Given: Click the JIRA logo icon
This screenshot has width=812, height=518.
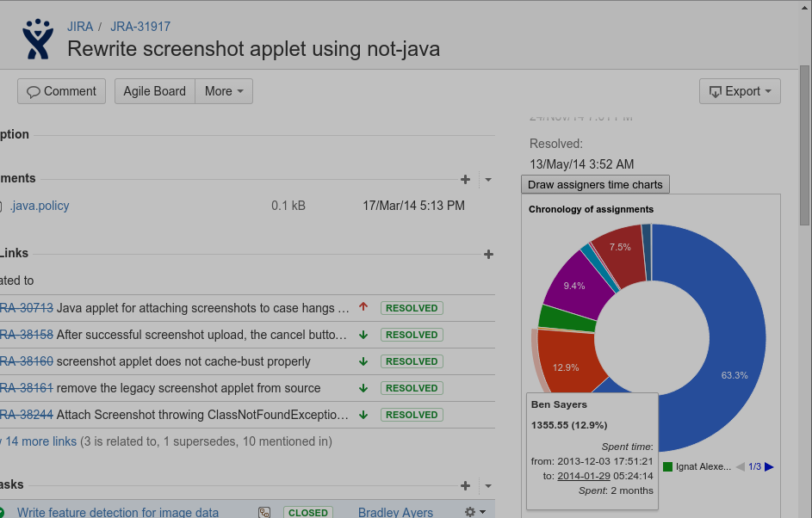Looking at the screenshot, I should pos(38,39).
